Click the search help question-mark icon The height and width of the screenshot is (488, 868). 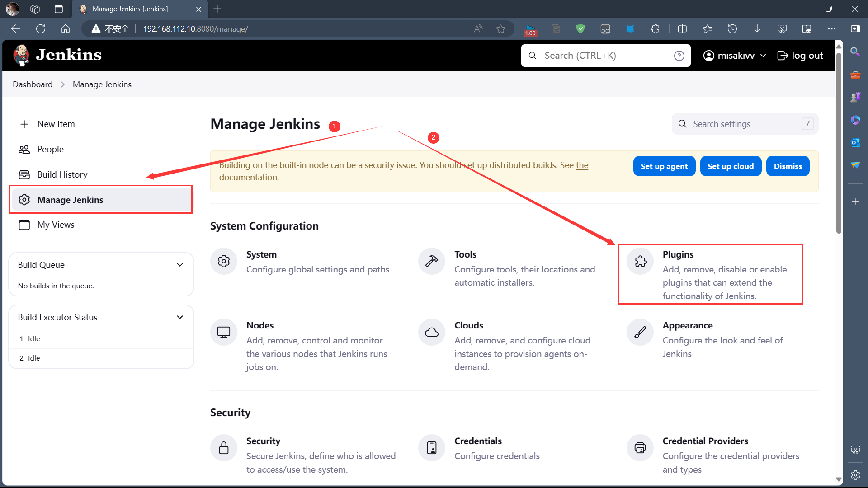coord(679,56)
